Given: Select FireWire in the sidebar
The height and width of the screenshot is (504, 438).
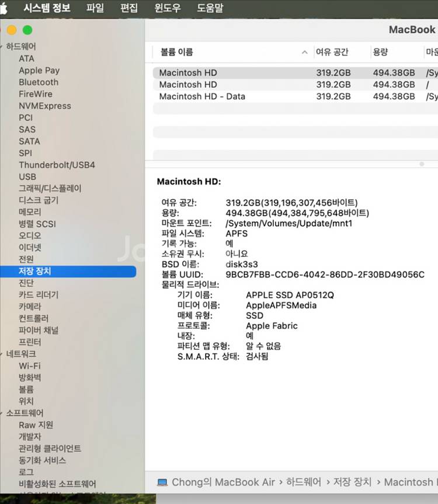Looking at the screenshot, I should pyautogui.click(x=36, y=94).
